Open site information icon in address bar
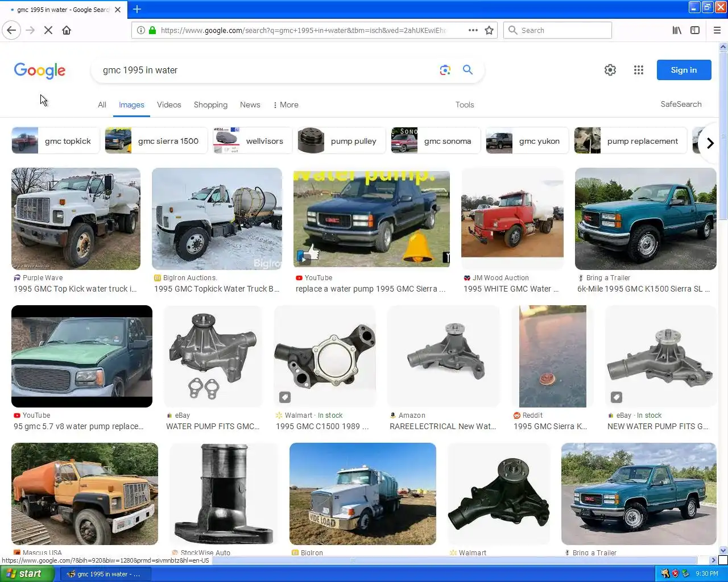 [x=140, y=30]
